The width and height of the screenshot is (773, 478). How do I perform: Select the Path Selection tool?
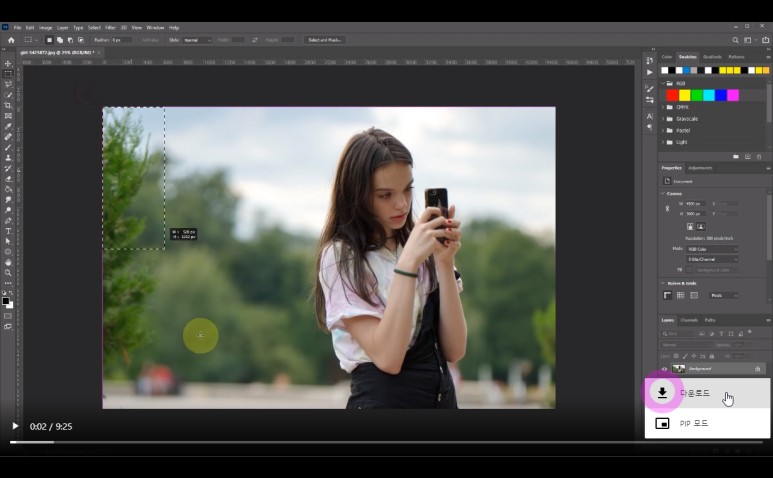click(8, 241)
